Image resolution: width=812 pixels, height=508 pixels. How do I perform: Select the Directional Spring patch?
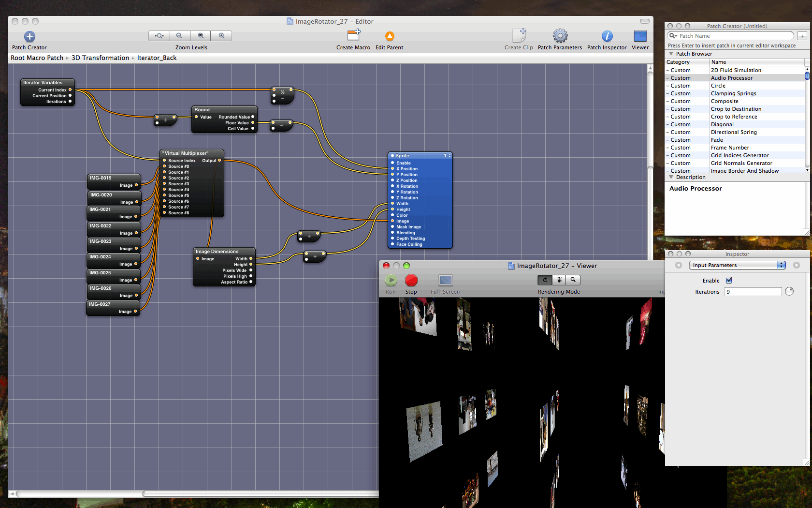click(734, 132)
